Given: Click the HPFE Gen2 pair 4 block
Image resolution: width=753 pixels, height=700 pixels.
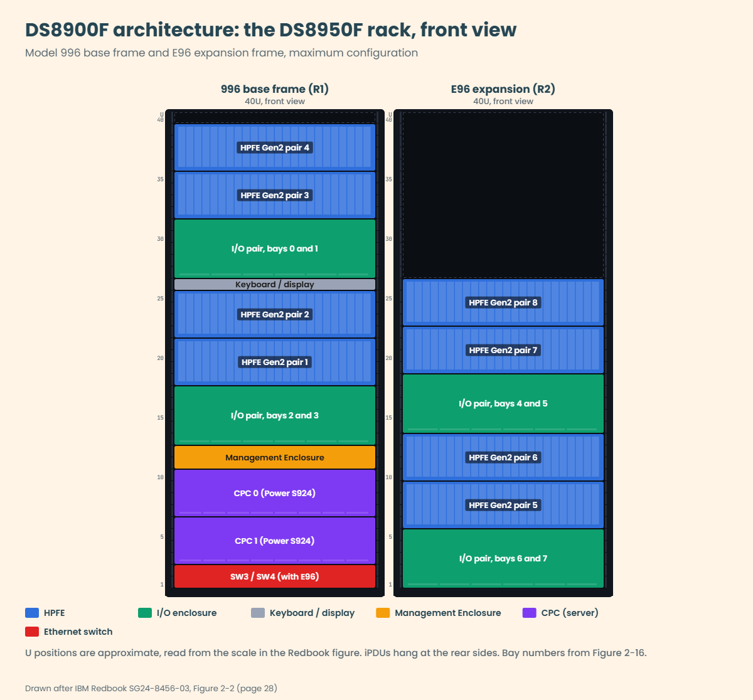Looking at the screenshot, I should coord(275,147).
